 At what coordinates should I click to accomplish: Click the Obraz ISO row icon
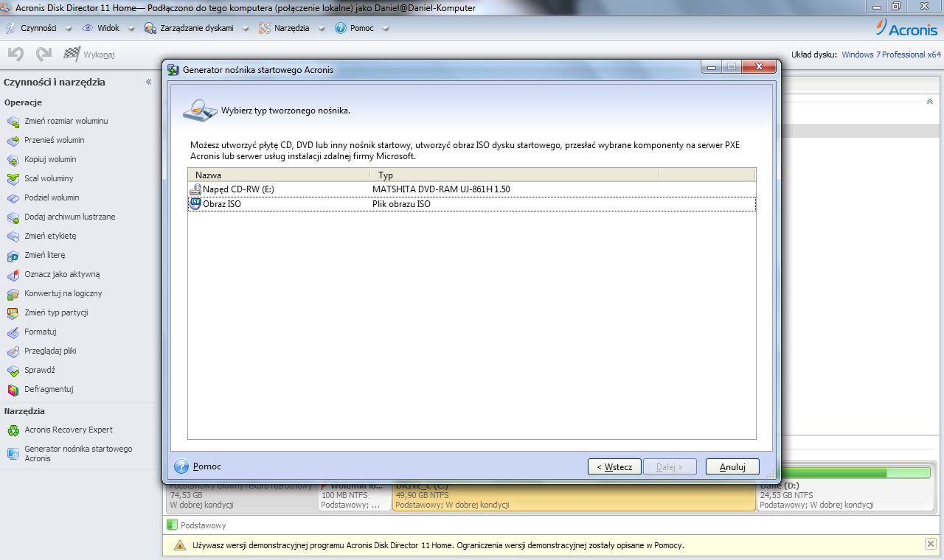(x=195, y=204)
